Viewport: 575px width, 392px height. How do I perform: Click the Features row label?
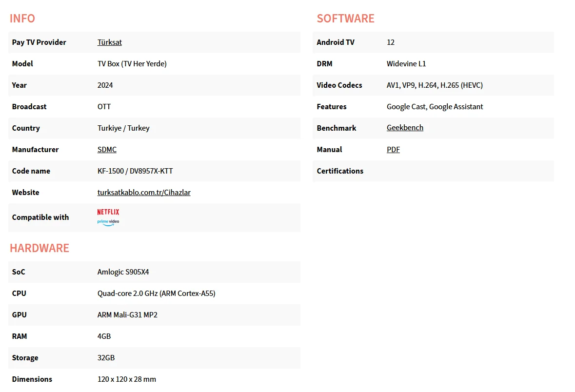pos(332,107)
